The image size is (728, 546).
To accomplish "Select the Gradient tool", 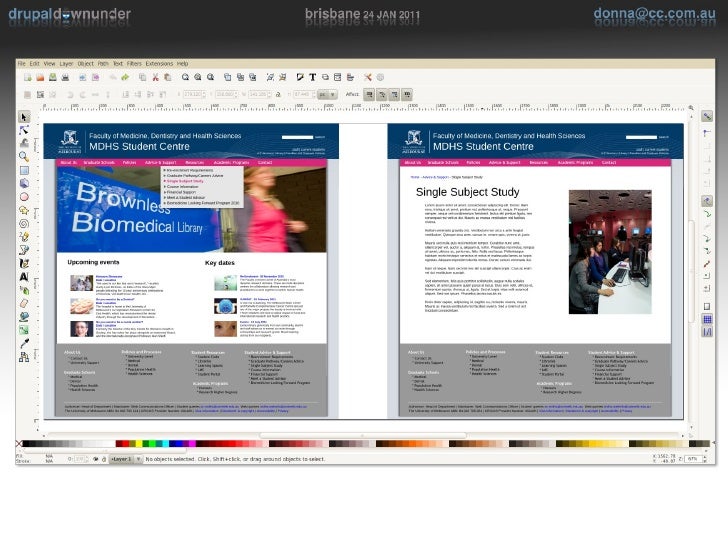I will (24, 330).
